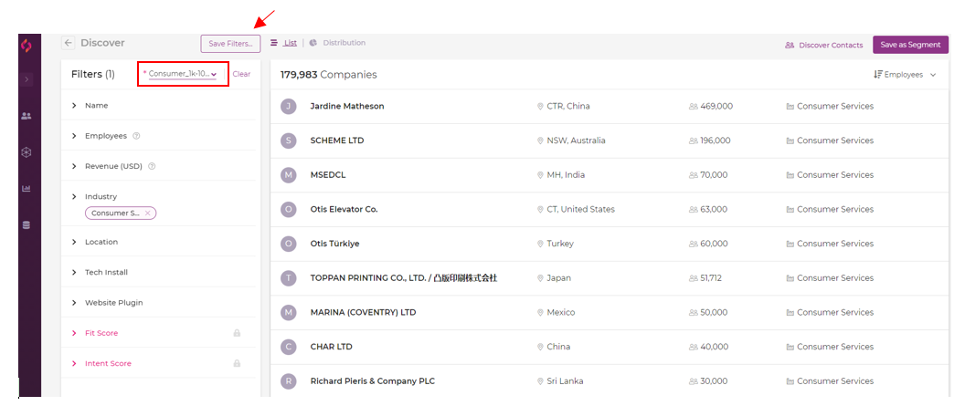
Task: Click the 196,000 employees value
Action: 715,141
